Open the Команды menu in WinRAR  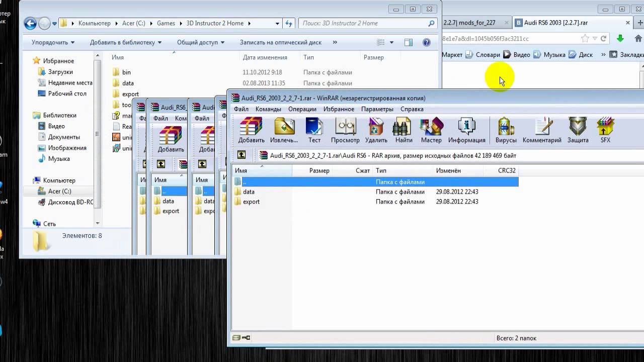(x=268, y=109)
